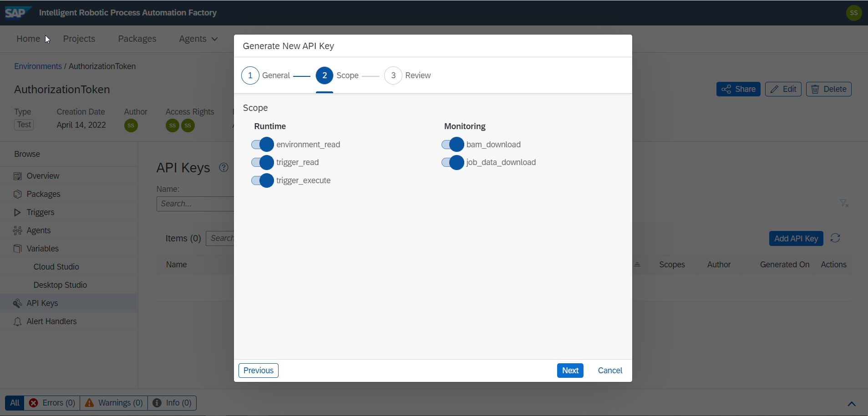Click the SAP logo
The width and height of the screenshot is (868, 416).
pos(18,13)
